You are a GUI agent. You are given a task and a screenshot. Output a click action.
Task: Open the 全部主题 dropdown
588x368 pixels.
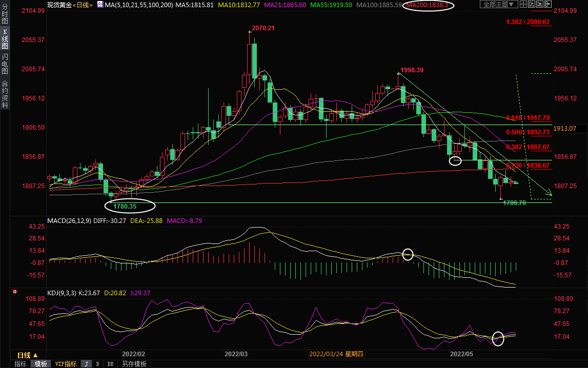[500, 5]
